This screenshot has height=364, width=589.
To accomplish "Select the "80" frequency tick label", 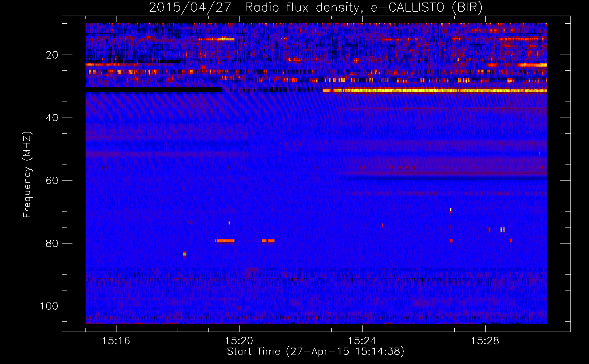I will tap(52, 243).
